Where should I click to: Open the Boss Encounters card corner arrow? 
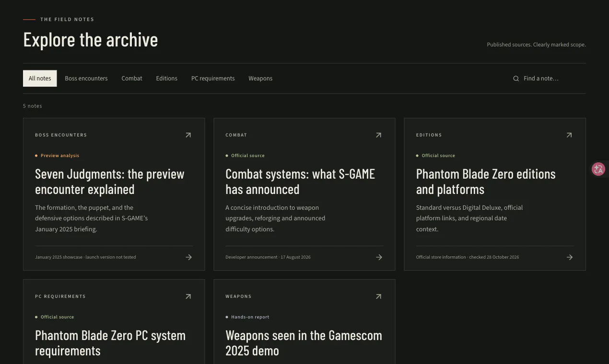tap(188, 135)
